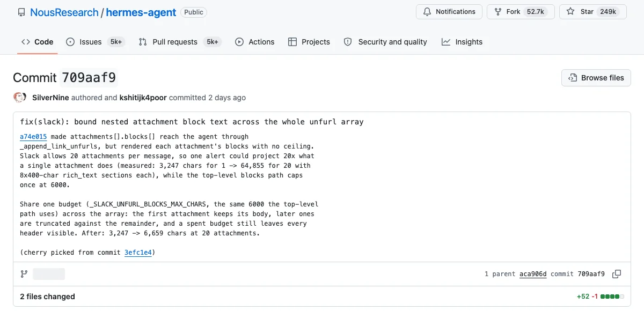
Task: Open the SilverNine author profile
Action: (50, 98)
